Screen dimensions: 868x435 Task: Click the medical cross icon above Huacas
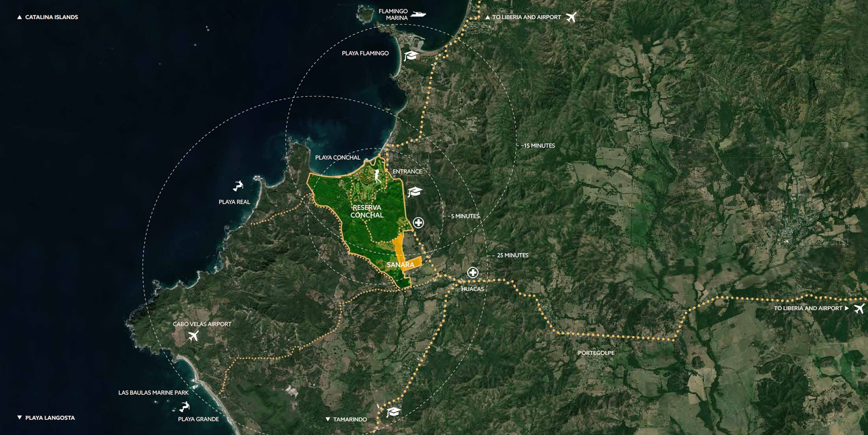[473, 273]
